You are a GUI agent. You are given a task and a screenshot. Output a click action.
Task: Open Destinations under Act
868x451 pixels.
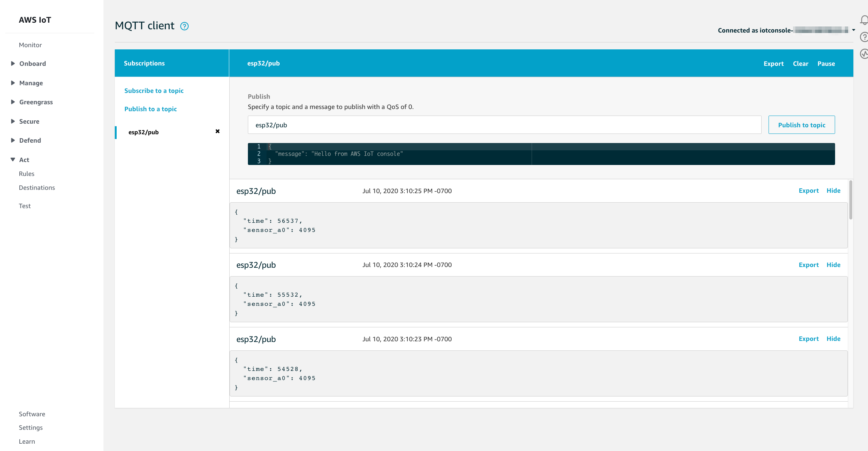37,188
